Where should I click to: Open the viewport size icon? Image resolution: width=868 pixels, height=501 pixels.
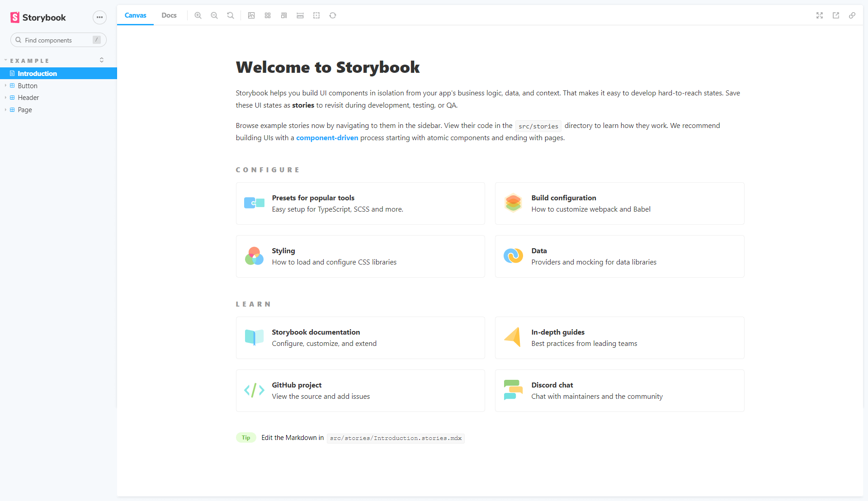tap(284, 15)
